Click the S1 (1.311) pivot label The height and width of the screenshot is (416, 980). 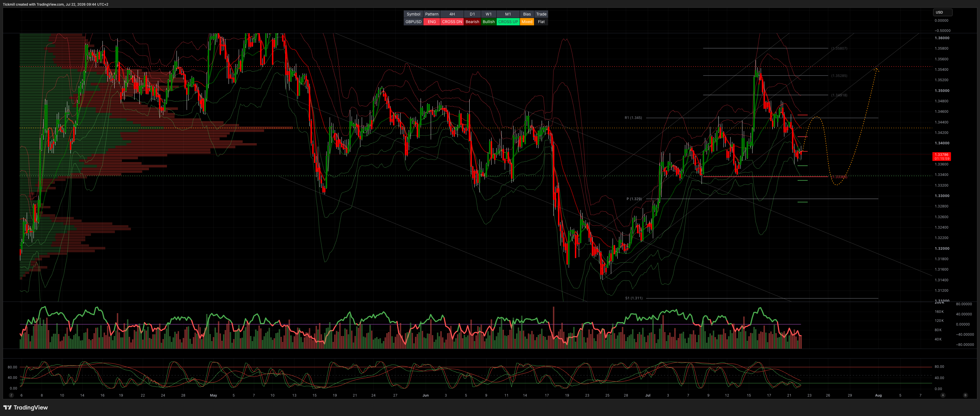634,298
